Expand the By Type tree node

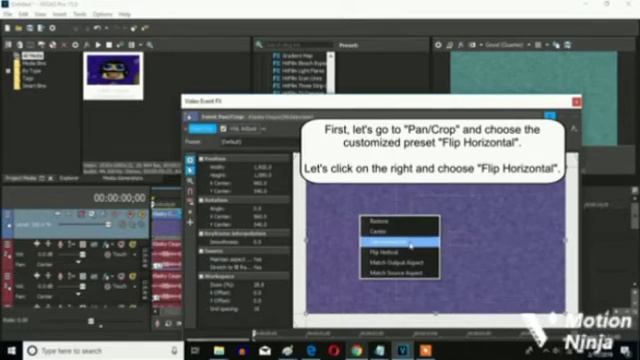tap(8, 71)
